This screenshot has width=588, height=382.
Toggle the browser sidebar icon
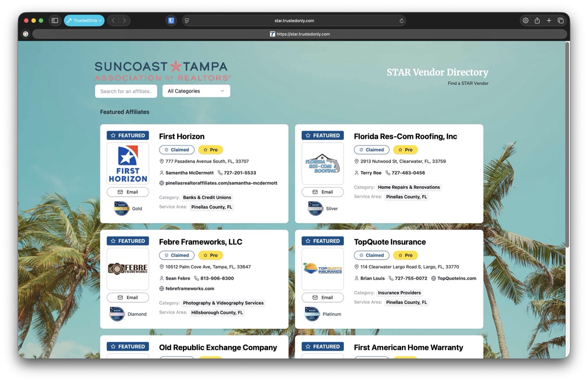coord(55,21)
